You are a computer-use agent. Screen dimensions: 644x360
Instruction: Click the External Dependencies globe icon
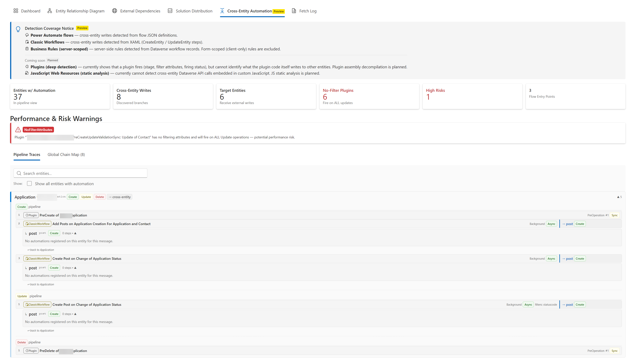(115, 11)
